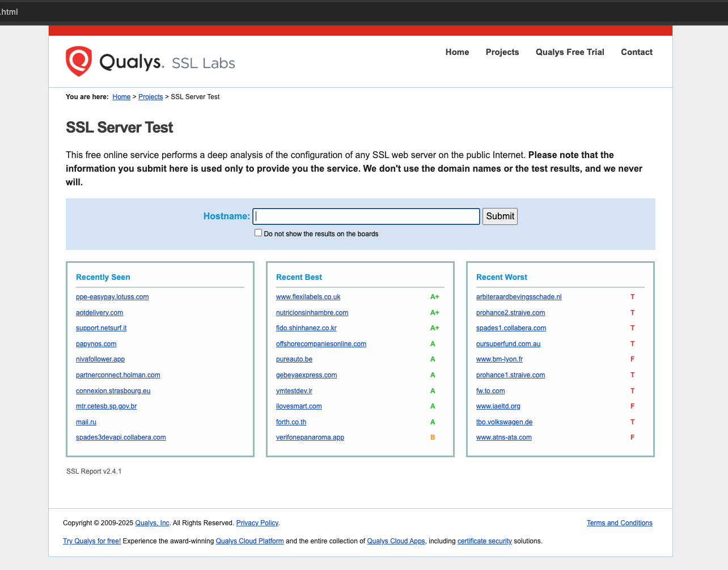Open pureauto.be report link
The width and height of the screenshot is (728, 570).
[x=294, y=359]
